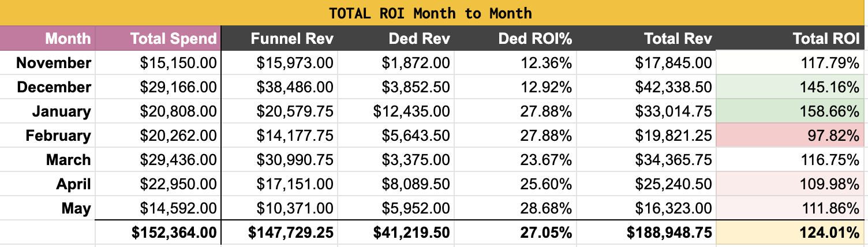Click March's Funnel Rev value $30,990.75
This screenshot has width=868, height=247.
pos(279,159)
